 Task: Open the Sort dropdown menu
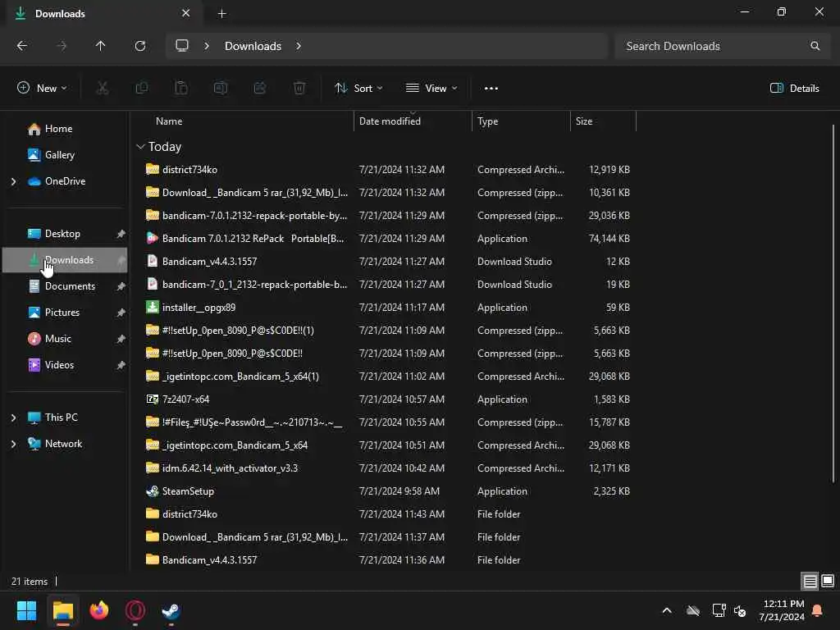coord(358,89)
